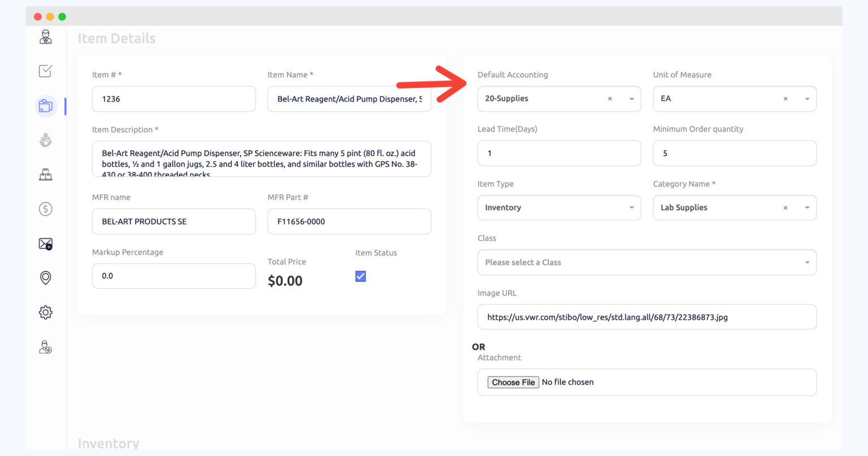Open the inventory warehouse icon in sidebar
The width and height of the screenshot is (868, 456).
(x=45, y=175)
